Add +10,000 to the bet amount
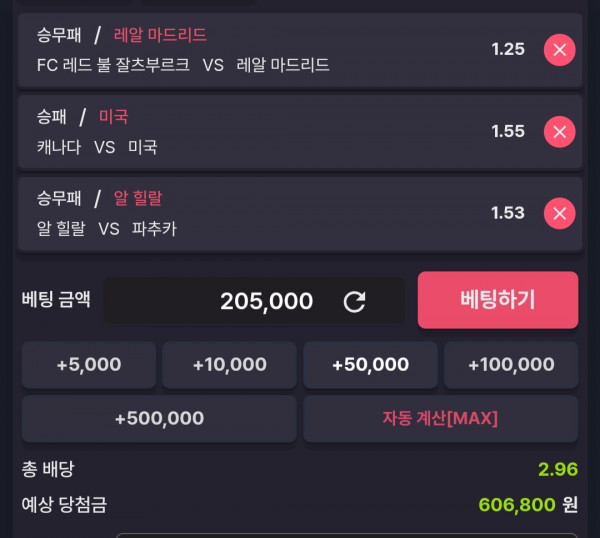The width and height of the screenshot is (600, 538). pyautogui.click(x=229, y=365)
